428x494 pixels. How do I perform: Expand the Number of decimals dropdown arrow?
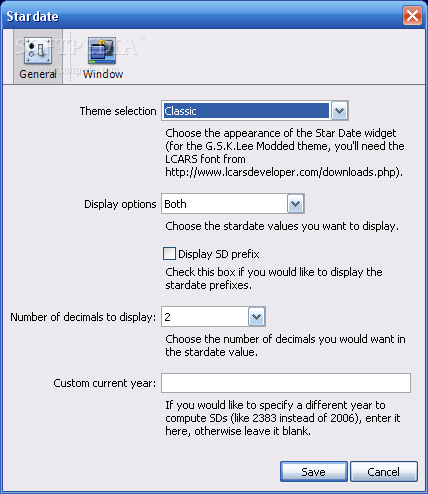(256, 317)
